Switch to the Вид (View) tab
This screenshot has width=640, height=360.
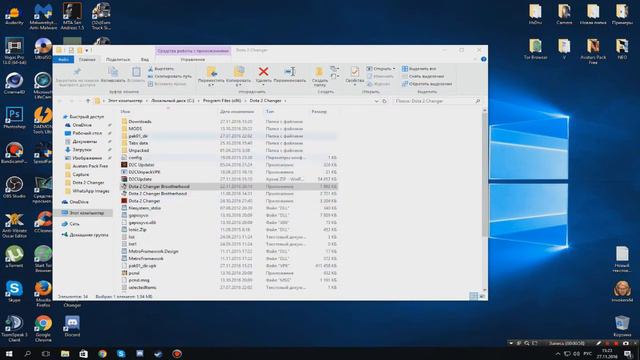(145, 60)
